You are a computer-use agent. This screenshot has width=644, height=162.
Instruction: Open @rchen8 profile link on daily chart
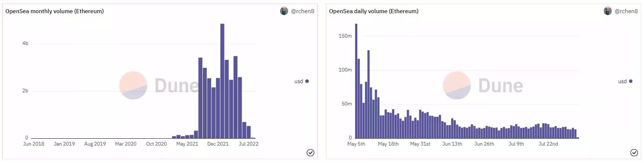click(626, 11)
